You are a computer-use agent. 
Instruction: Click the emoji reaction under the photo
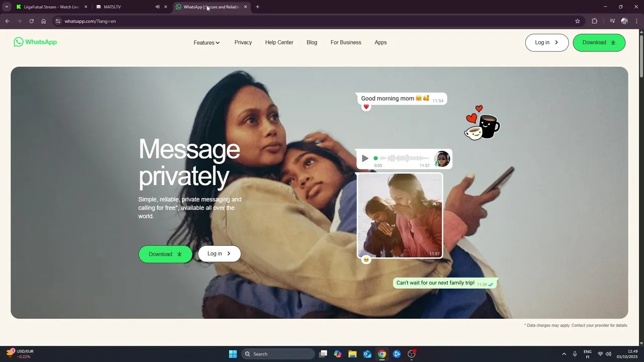tap(366, 260)
